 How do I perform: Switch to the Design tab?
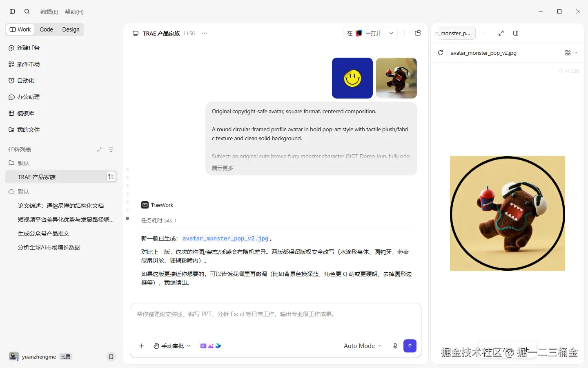[71, 29]
